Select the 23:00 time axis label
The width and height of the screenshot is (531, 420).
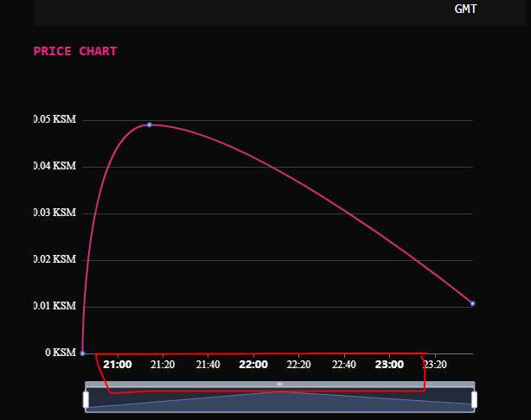point(389,365)
